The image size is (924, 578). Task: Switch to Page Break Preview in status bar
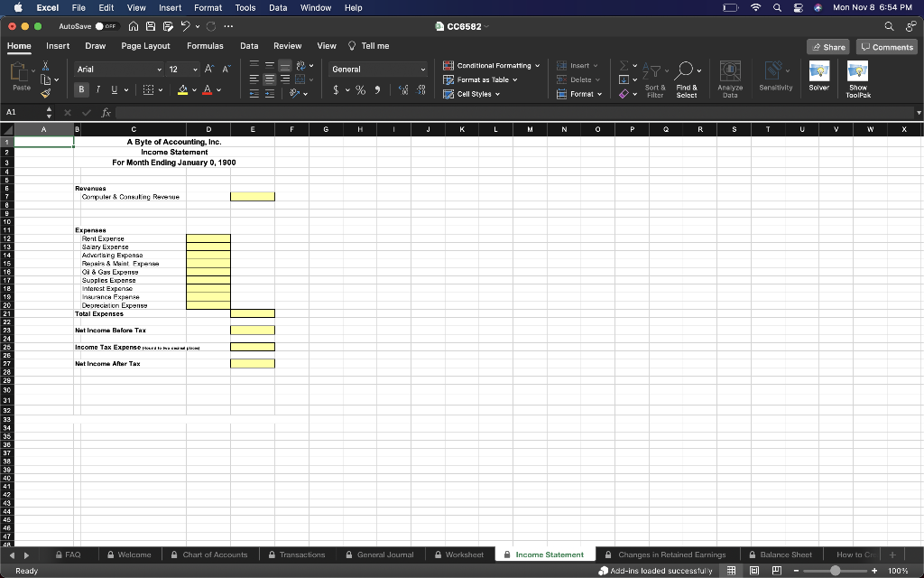click(x=777, y=571)
